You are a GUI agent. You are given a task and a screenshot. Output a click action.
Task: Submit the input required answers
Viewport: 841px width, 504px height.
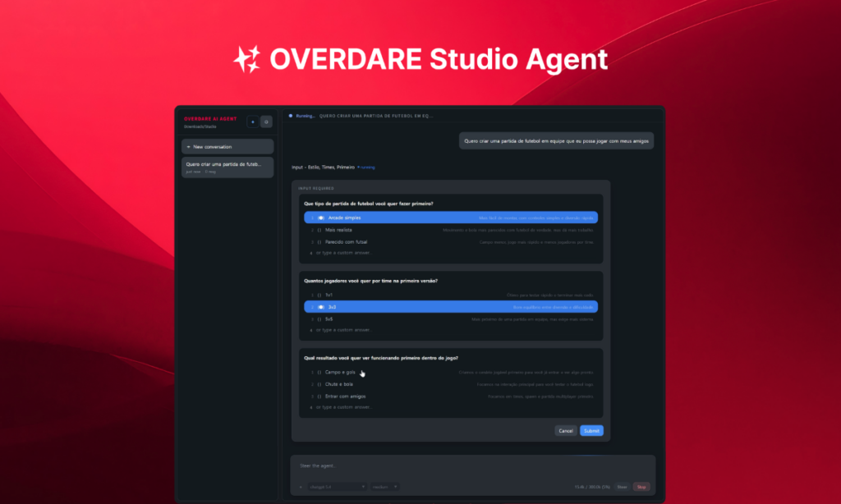tap(591, 431)
